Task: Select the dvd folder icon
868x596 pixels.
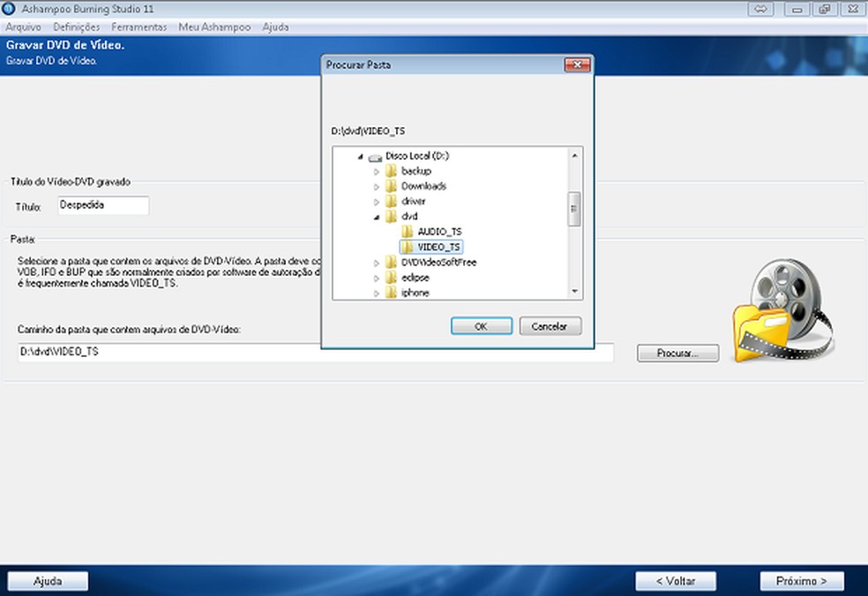Action: click(391, 216)
